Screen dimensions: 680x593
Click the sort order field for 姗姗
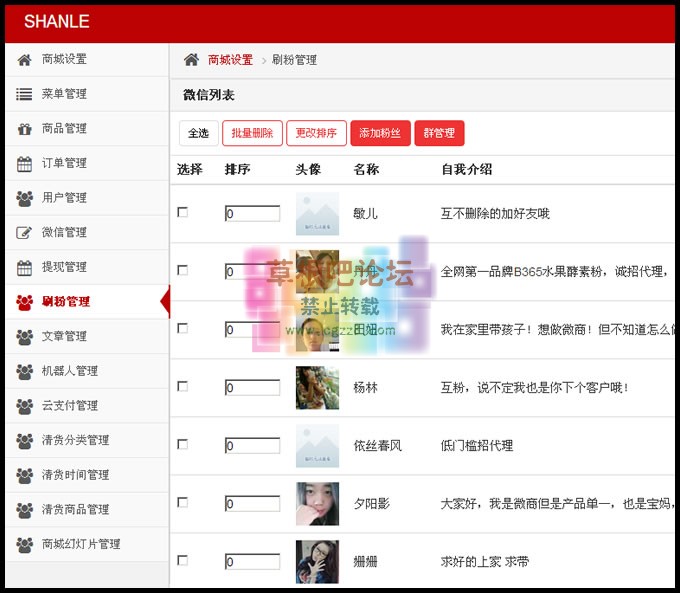[x=252, y=562]
